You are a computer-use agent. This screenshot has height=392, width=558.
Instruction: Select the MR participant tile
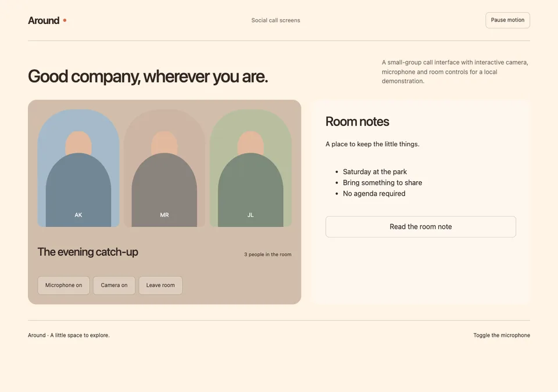(x=164, y=168)
